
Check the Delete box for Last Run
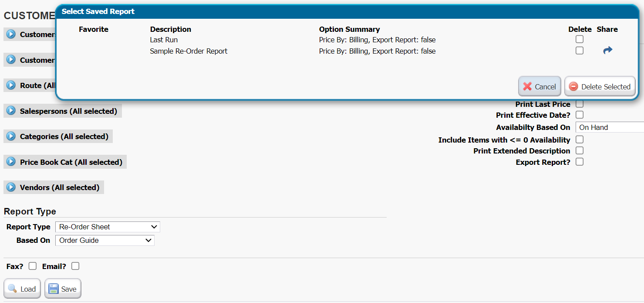(x=579, y=39)
